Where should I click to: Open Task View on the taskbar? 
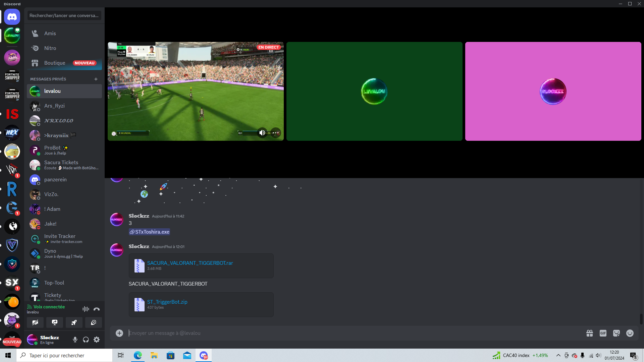(x=121, y=355)
